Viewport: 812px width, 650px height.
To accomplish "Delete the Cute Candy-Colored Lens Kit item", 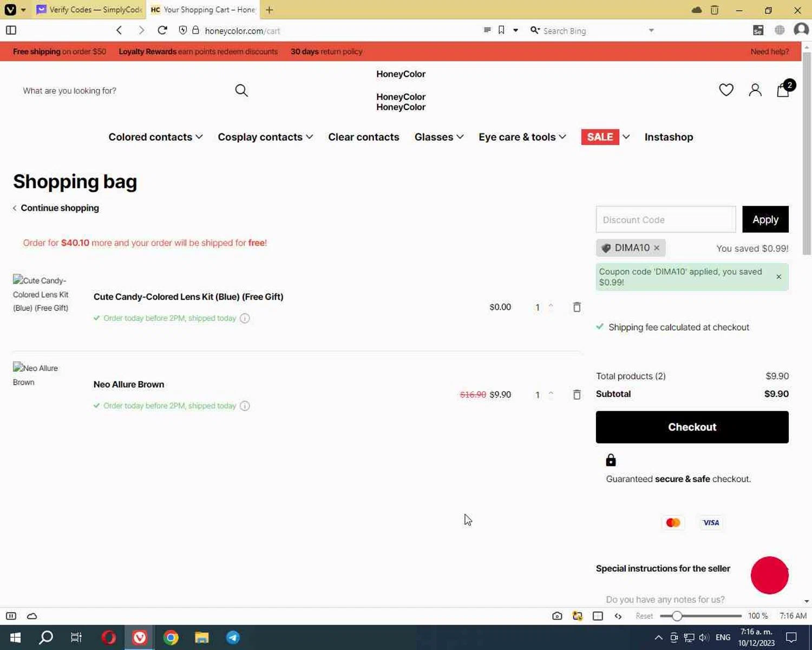I will [x=577, y=307].
